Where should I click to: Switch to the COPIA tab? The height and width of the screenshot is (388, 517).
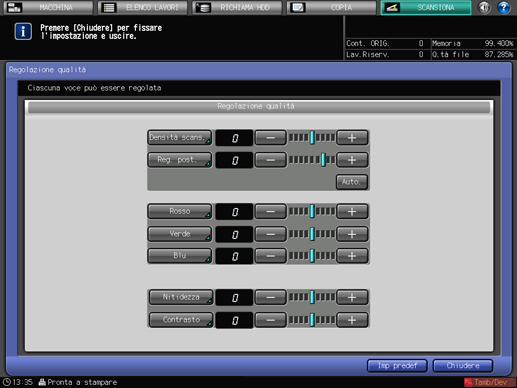coord(332,7)
